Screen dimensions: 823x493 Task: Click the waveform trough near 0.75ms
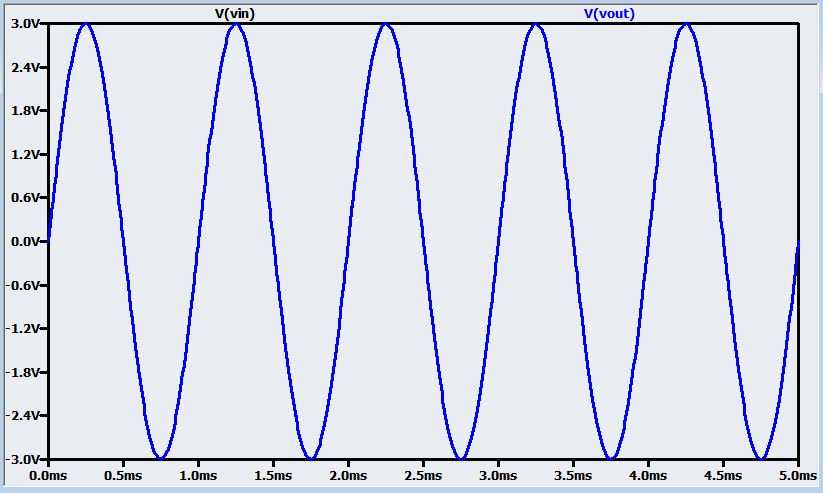(x=161, y=458)
